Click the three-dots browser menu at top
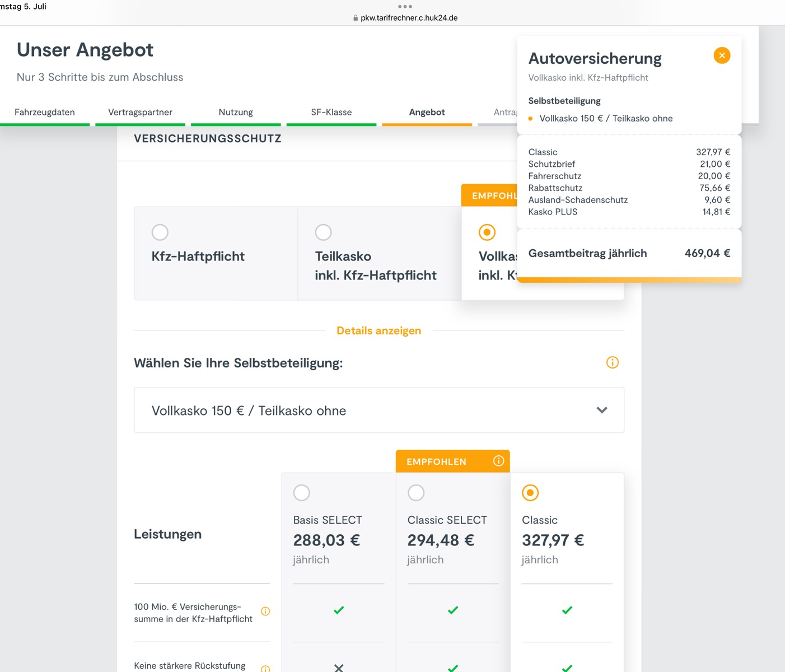The height and width of the screenshot is (672, 785). 405,7
